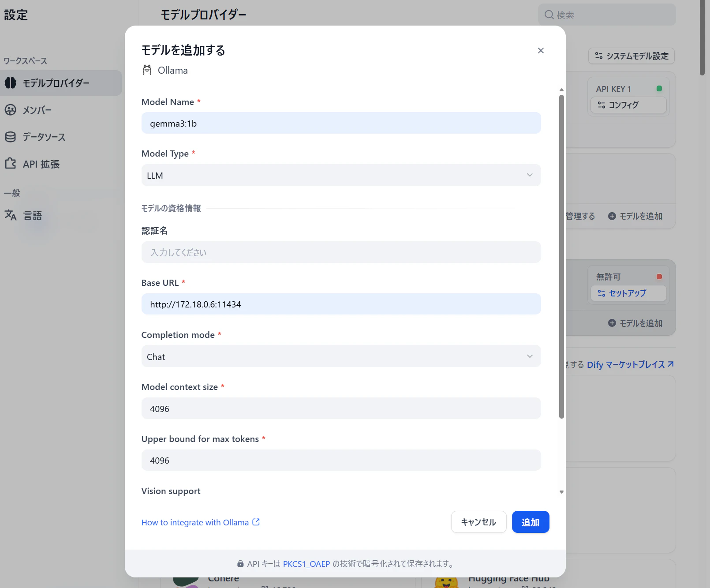Click the API extension puzzle icon

11,164
